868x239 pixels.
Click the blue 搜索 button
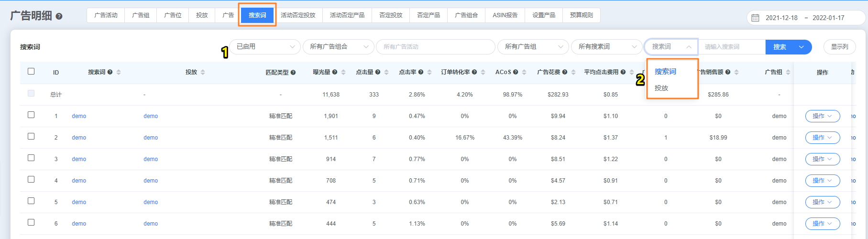pos(780,47)
